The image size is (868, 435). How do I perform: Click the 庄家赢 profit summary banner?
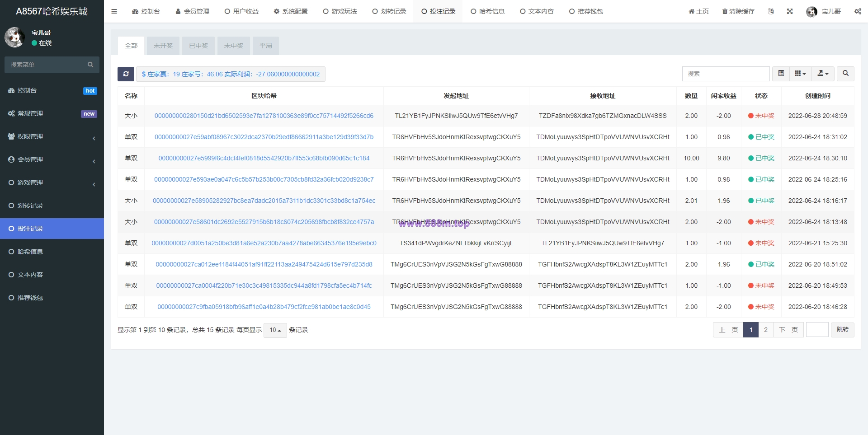(231, 74)
